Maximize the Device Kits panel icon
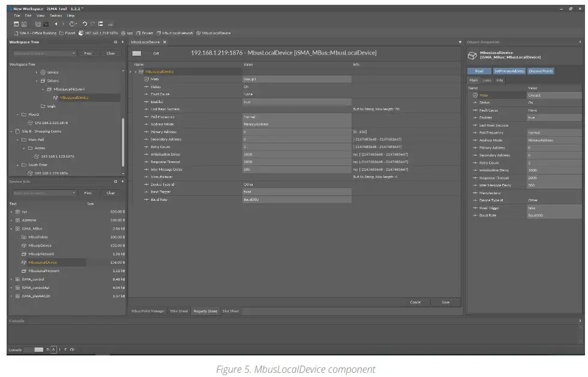This screenshot has height=377, width=588. (x=115, y=182)
